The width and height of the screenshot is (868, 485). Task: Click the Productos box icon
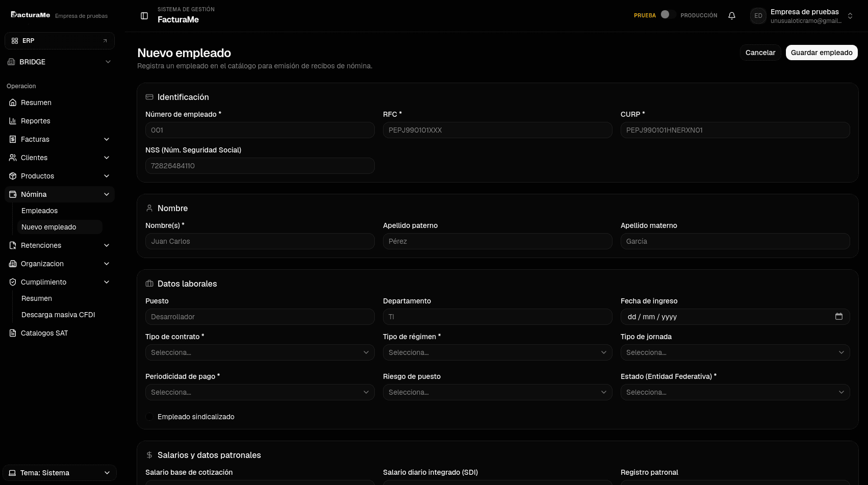(x=13, y=176)
